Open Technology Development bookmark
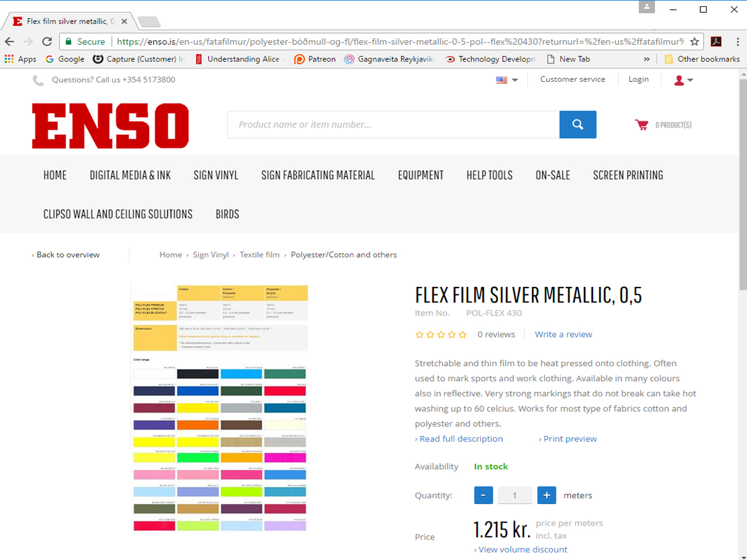This screenshot has height=560, width=747. point(491,59)
